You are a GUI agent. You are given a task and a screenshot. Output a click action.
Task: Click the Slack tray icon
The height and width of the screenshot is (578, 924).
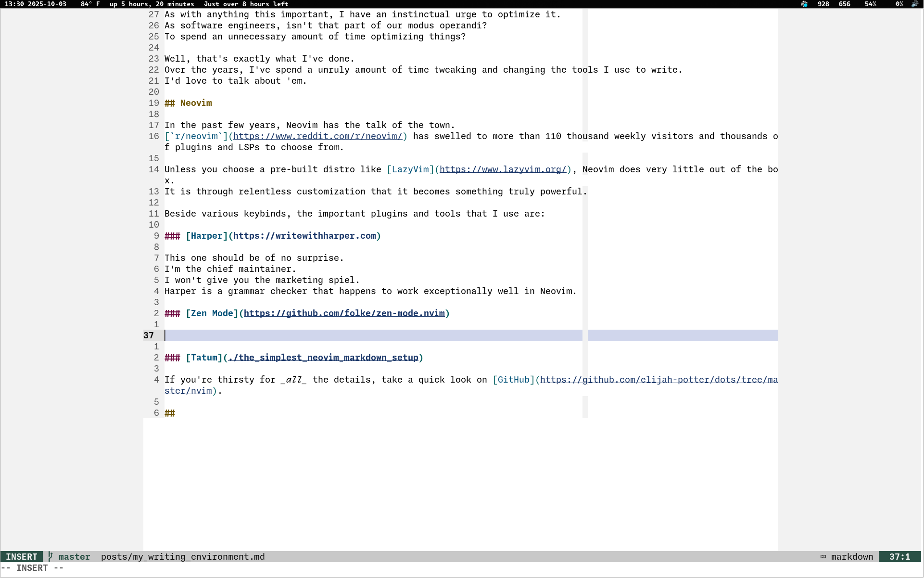point(804,4)
